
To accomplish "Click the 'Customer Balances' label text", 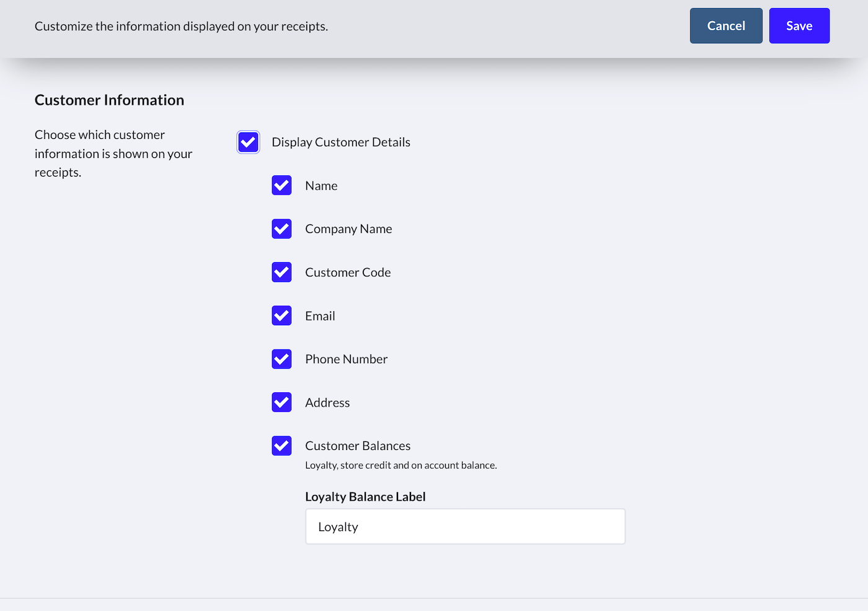I will click(x=357, y=446).
